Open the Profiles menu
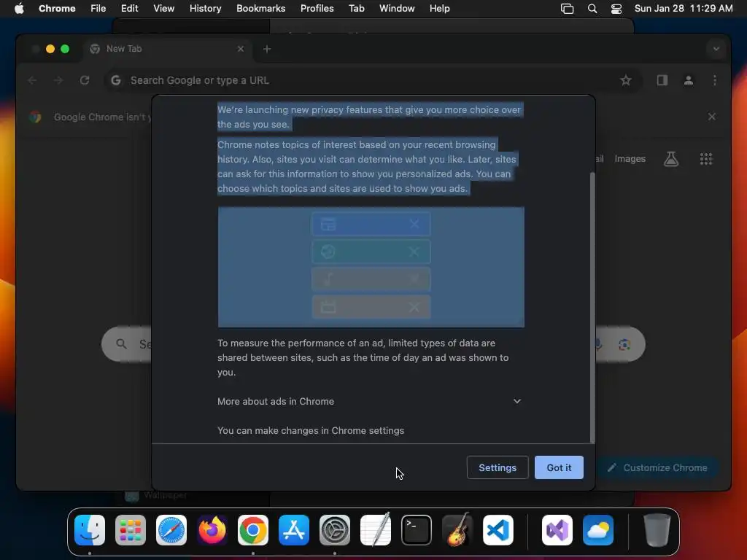Image resolution: width=747 pixels, height=560 pixels. 317,9
